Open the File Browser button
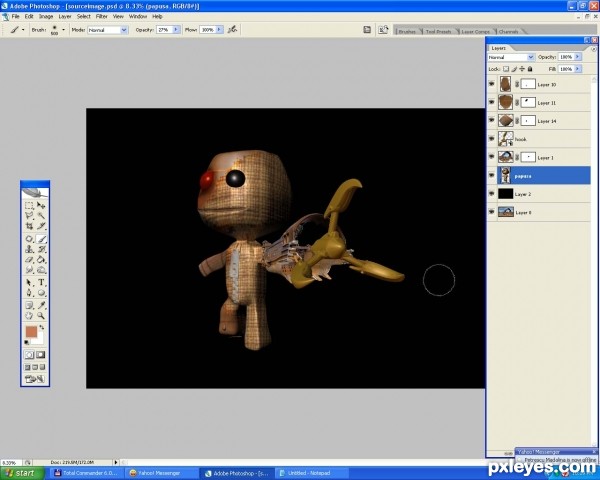The height and width of the screenshot is (480, 600). 383,29
